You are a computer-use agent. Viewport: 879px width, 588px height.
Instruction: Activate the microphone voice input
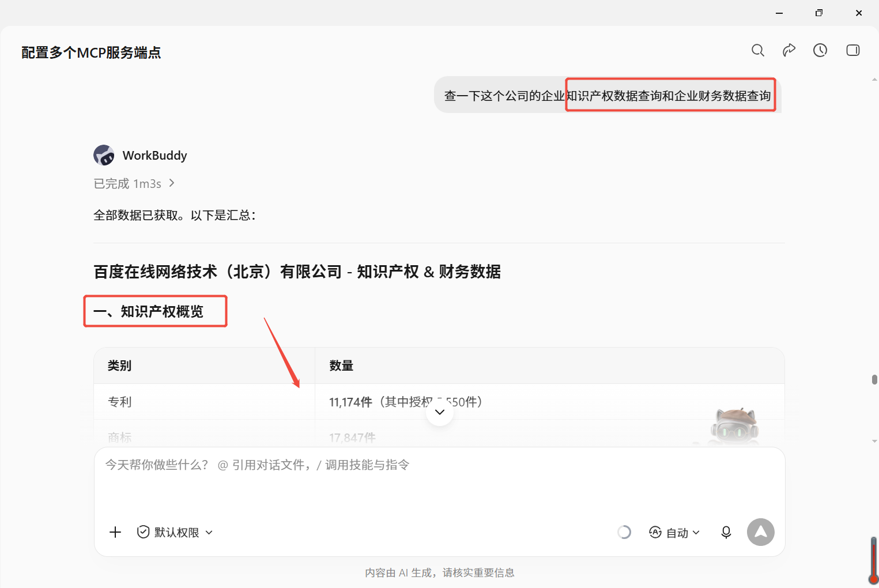point(726,532)
